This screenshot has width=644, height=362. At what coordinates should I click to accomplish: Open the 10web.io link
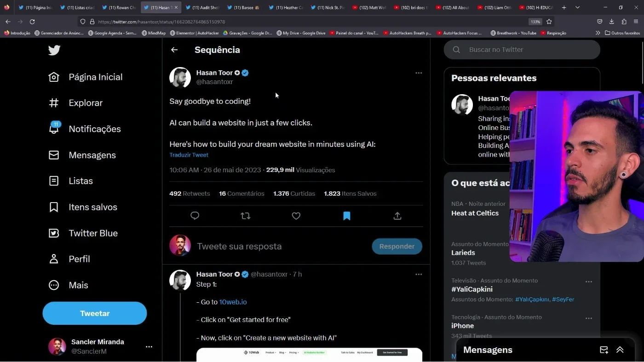click(233, 302)
